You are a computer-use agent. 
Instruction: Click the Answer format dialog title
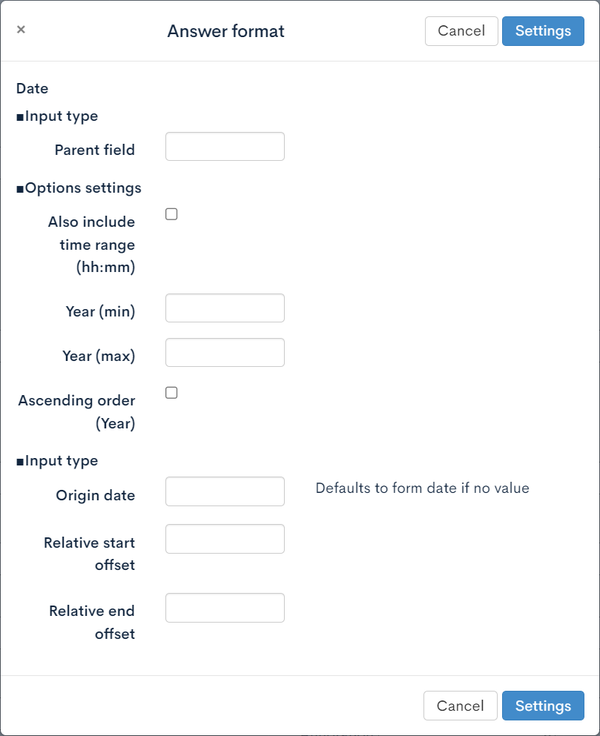(x=226, y=31)
